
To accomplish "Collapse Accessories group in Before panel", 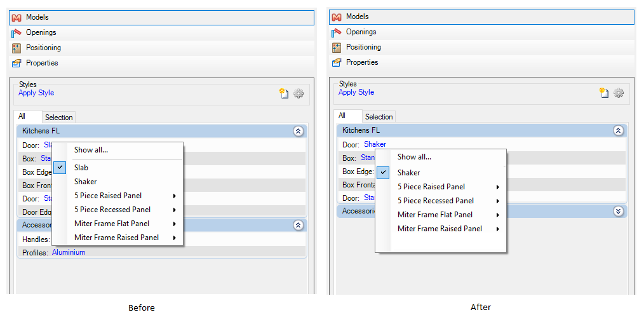I will (x=298, y=226).
